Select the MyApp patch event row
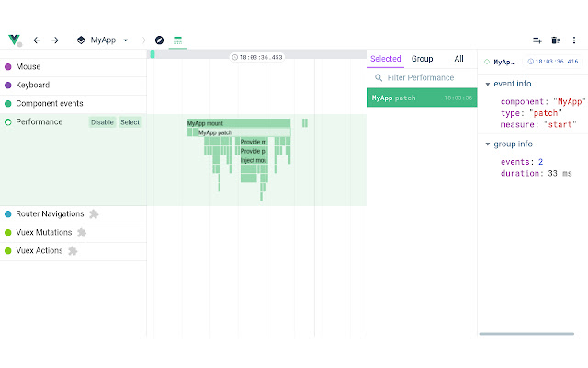Image resolution: width=588 pixels, height=368 pixels. point(422,98)
